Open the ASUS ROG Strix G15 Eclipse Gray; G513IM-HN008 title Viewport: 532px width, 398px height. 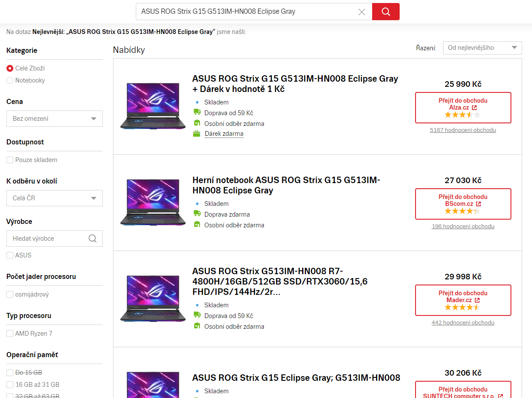point(296,378)
